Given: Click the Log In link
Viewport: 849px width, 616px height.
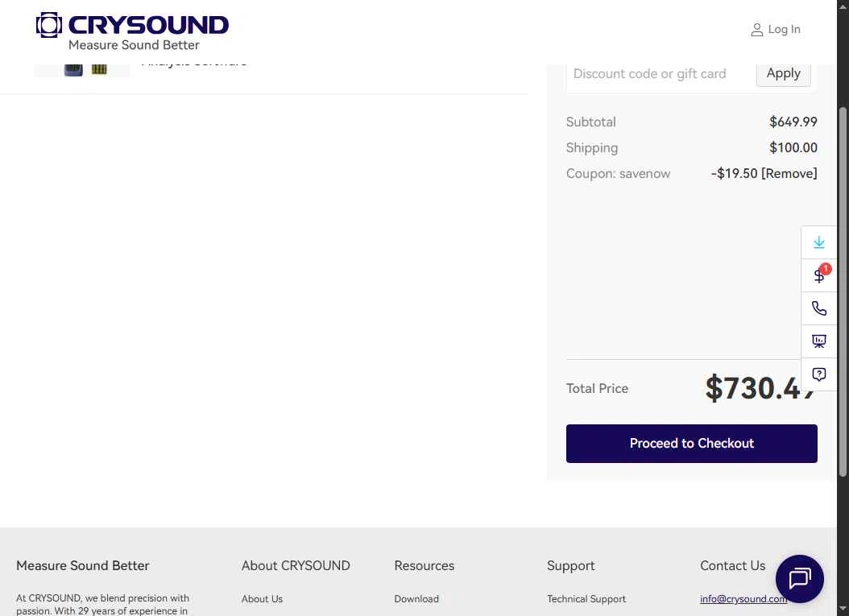Looking at the screenshot, I should click(x=784, y=29).
